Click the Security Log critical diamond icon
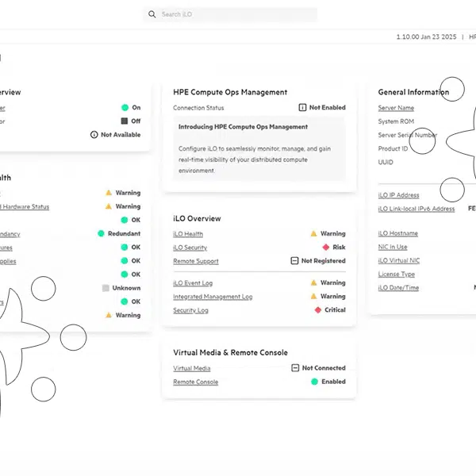This screenshot has height=476, width=476. [318, 310]
